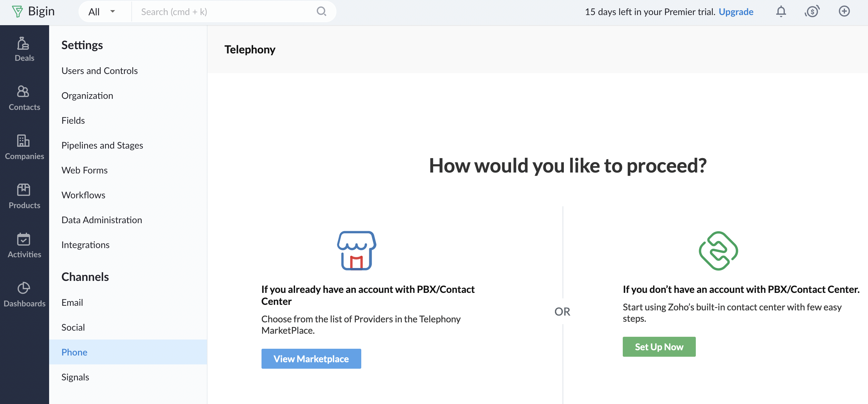This screenshot has width=868, height=404.
Task: Click the Telephony page title
Action: click(250, 49)
